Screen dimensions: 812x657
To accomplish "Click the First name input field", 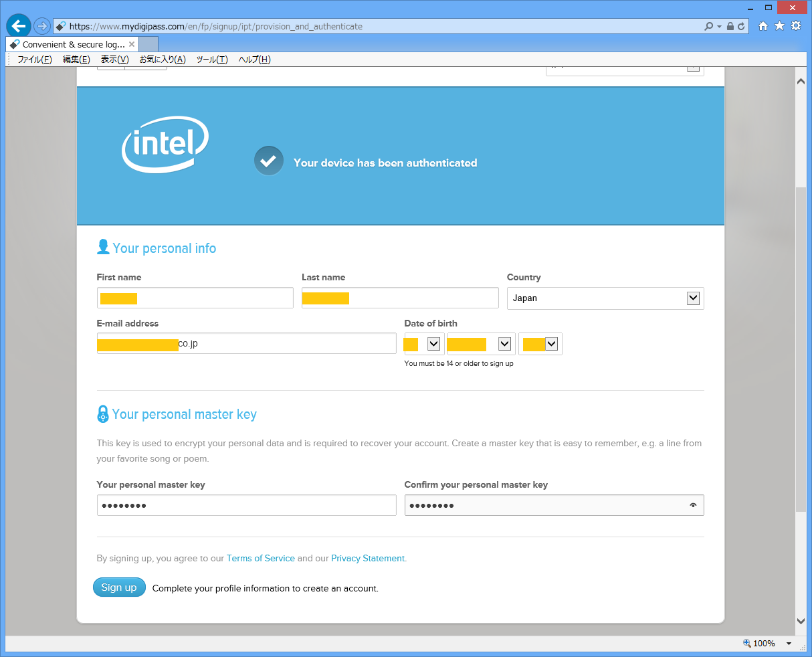I will tap(195, 298).
